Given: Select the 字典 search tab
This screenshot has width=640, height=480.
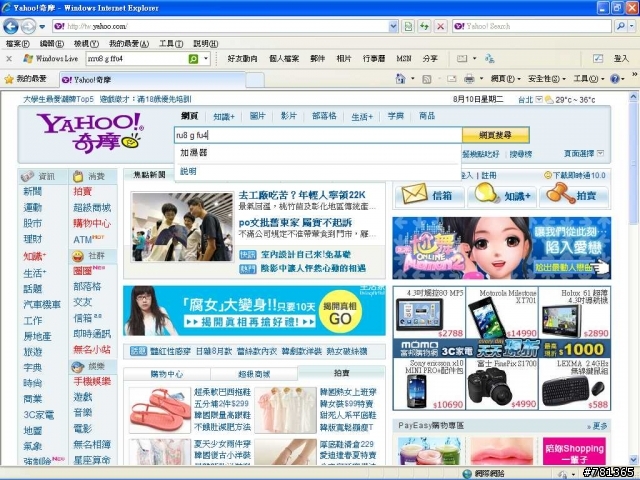Looking at the screenshot, I should (395, 116).
